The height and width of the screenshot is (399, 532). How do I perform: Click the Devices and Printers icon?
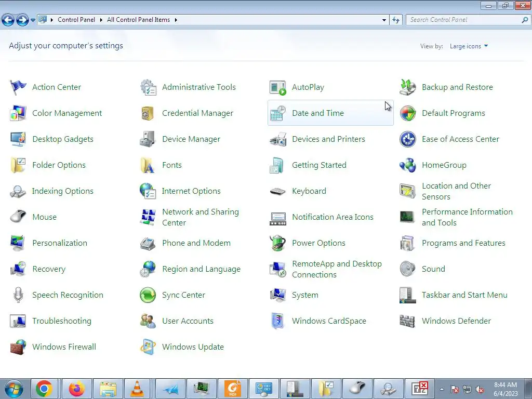(x=278, y=139)
